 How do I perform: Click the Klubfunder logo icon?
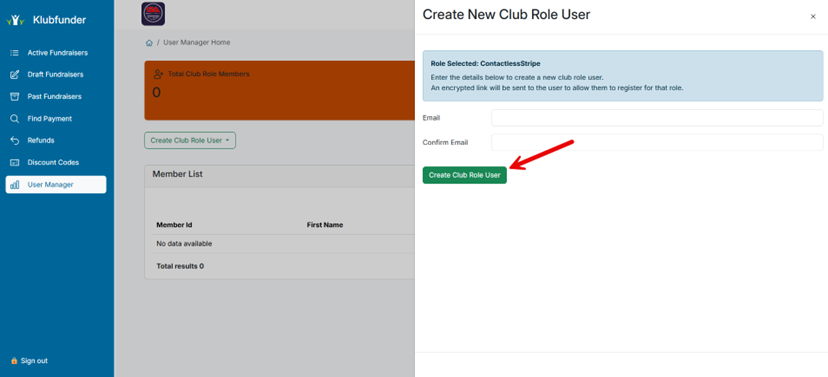tap(15, 20)
